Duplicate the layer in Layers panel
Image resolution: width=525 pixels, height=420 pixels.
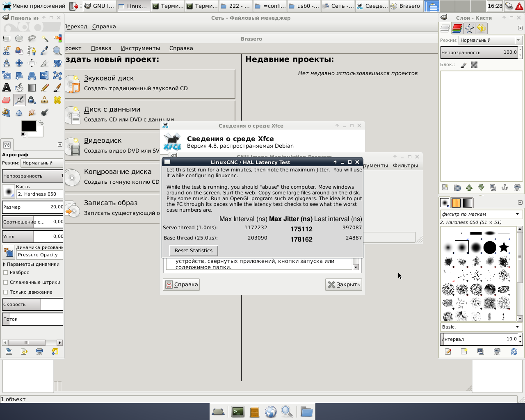[x=493, y=187]
